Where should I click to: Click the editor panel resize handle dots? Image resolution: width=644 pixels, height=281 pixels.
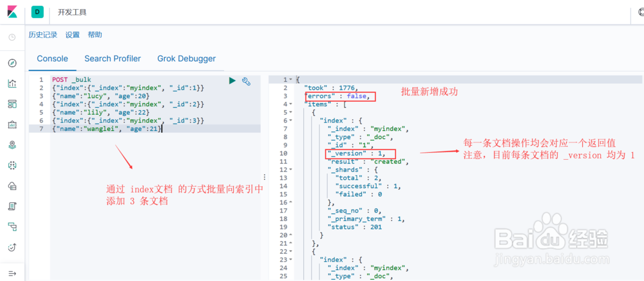point(265,177)
